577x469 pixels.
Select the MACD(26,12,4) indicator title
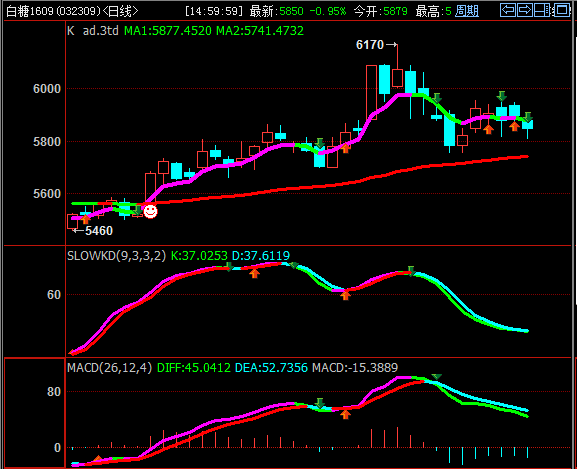110,367
